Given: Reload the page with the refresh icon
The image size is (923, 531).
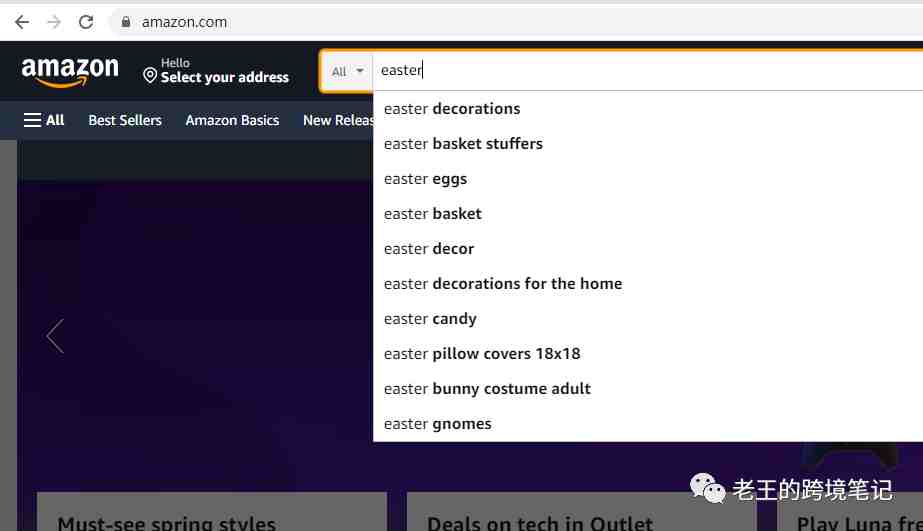Looking at the screenshot, I should [86, 22].
